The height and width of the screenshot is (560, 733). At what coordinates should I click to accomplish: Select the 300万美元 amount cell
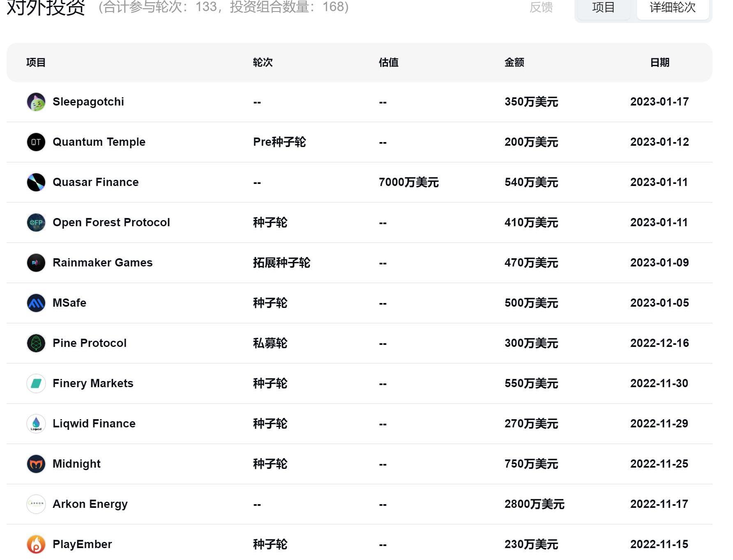(531, 343)
